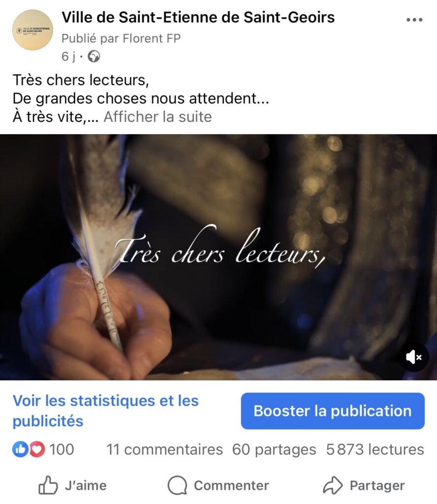Click the city page profile picture
This screenshot has width=437, height=504.
tap(32, 30)
